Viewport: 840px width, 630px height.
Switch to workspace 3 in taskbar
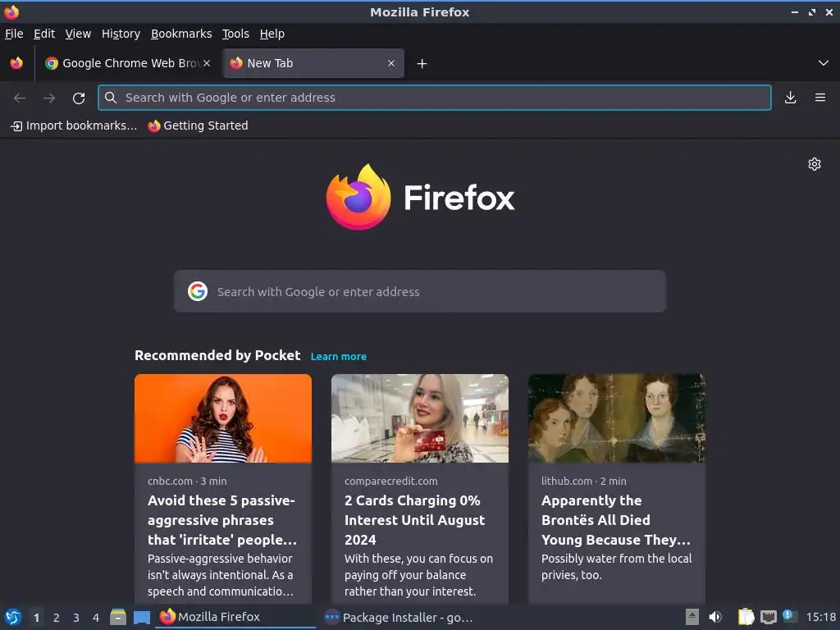76,618
